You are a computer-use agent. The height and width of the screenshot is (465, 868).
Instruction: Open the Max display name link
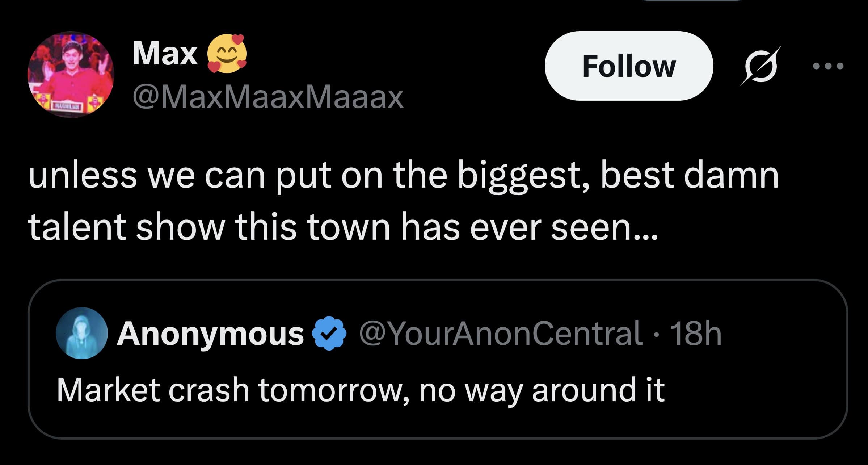165,54
